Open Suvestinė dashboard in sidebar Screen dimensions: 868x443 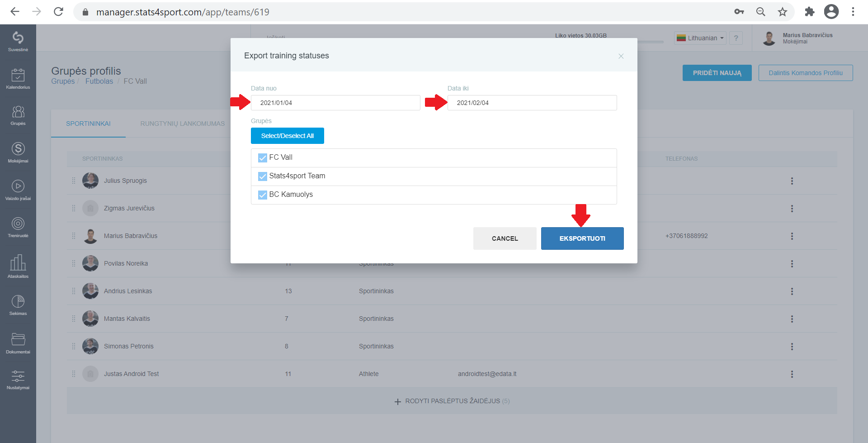(18, 42)
